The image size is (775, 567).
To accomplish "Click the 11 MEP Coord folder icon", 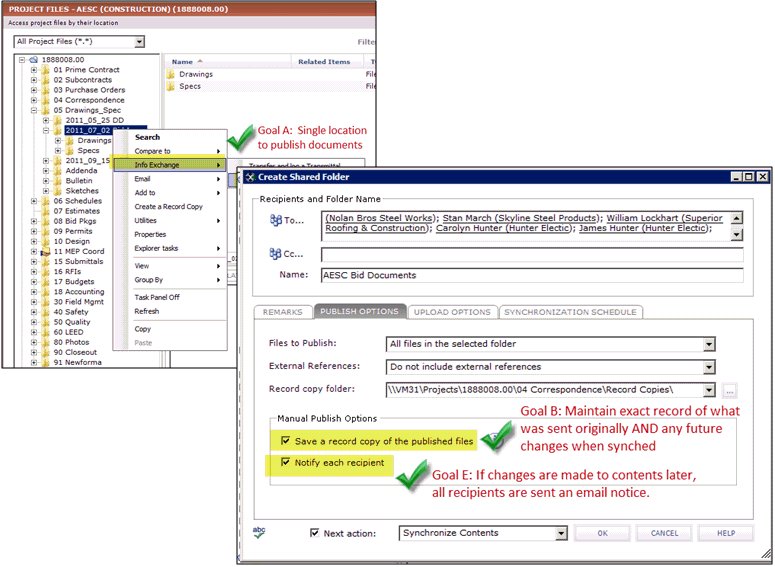I will 46,251.
